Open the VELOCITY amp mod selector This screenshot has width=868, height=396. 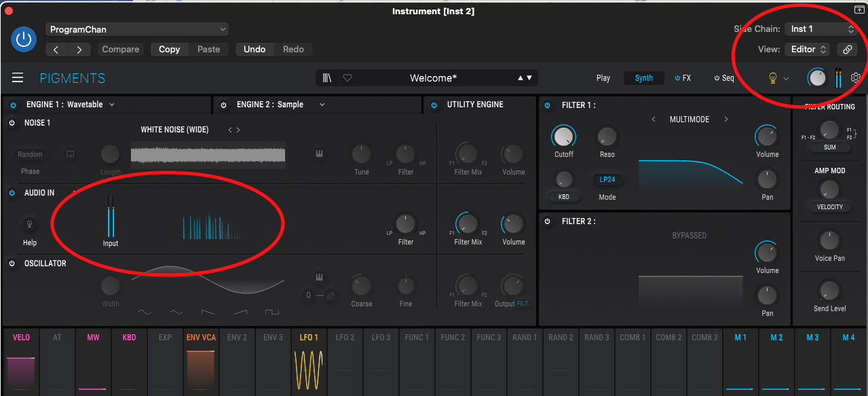point(829,207)
